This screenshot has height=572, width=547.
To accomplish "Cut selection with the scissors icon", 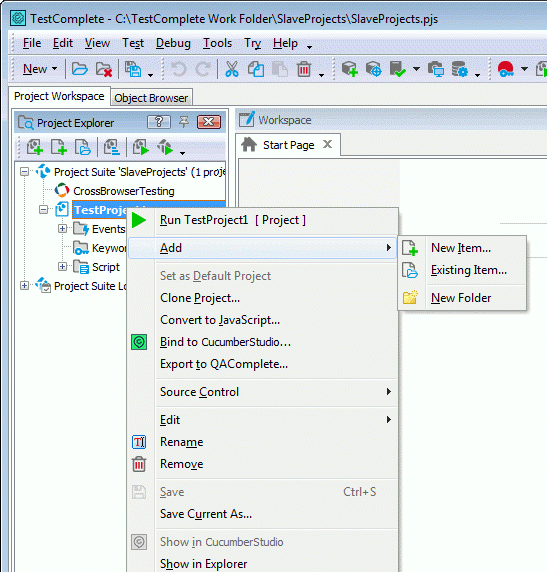I will tap(232, 69).
